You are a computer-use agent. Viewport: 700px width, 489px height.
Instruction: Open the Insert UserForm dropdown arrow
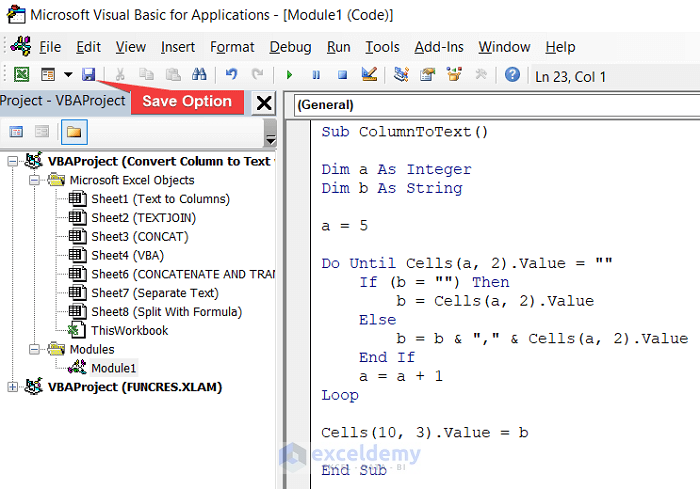tap(67, 75)
